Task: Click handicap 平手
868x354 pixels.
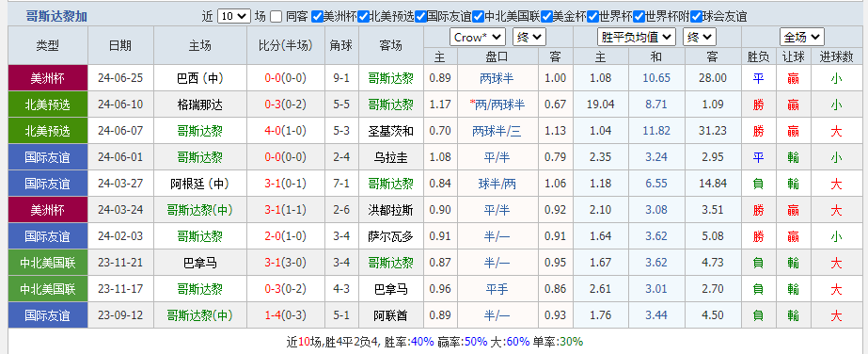Action: pyautogui.click(x=497, y=289)
